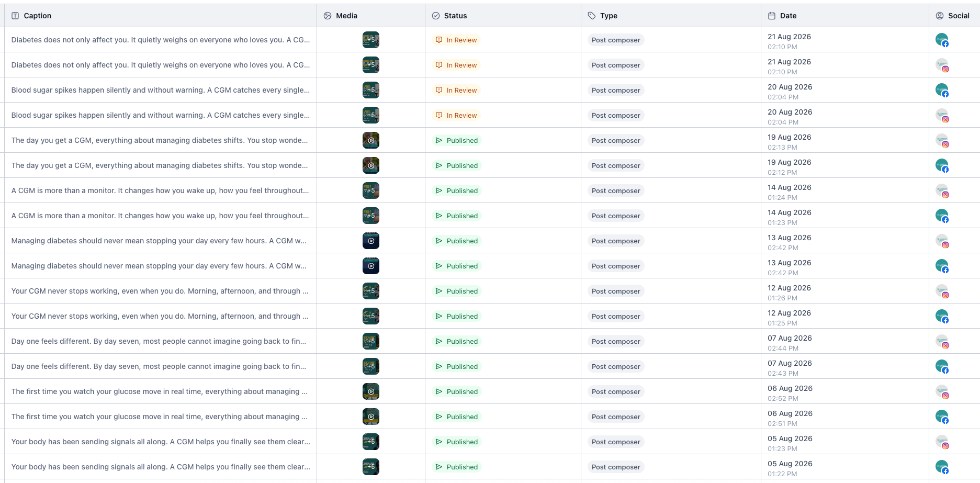Sort by the Status header label
This screenshot has width=980, height=483.
455,16
